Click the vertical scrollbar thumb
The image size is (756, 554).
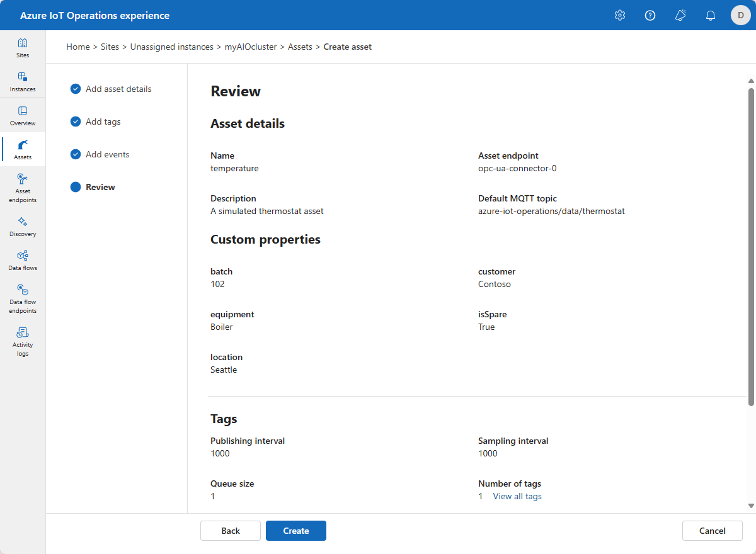[751, 247]
